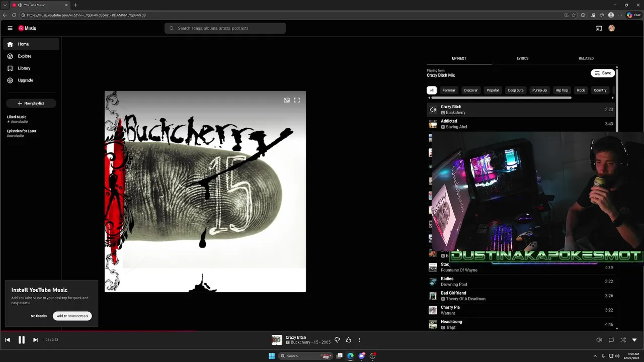Switch to the RELATED tab

pyautogui.click(x=586, y=58)
